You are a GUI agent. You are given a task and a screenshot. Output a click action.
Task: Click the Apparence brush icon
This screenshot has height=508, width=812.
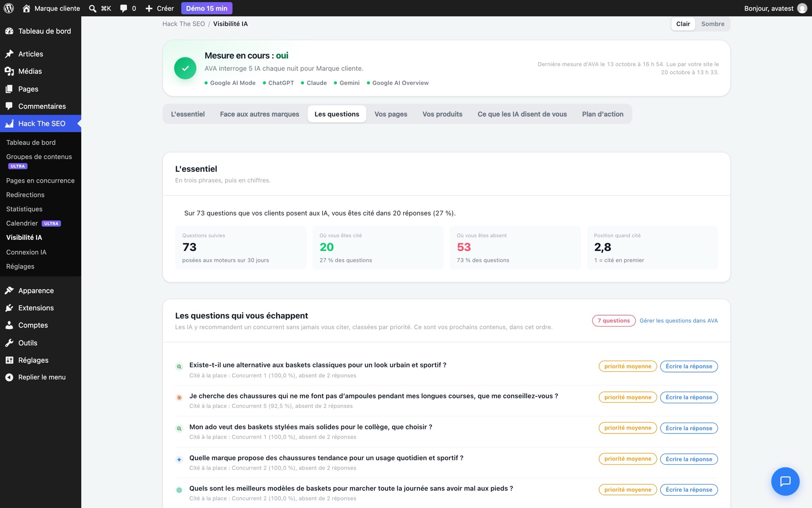click(x=9, y=290)
